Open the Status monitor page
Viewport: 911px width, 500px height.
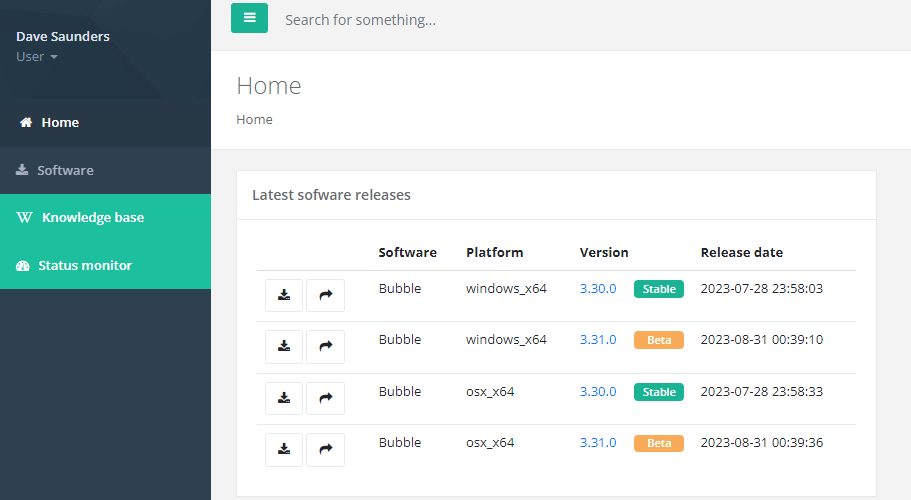pyautogui.click(x=84, y=266)
